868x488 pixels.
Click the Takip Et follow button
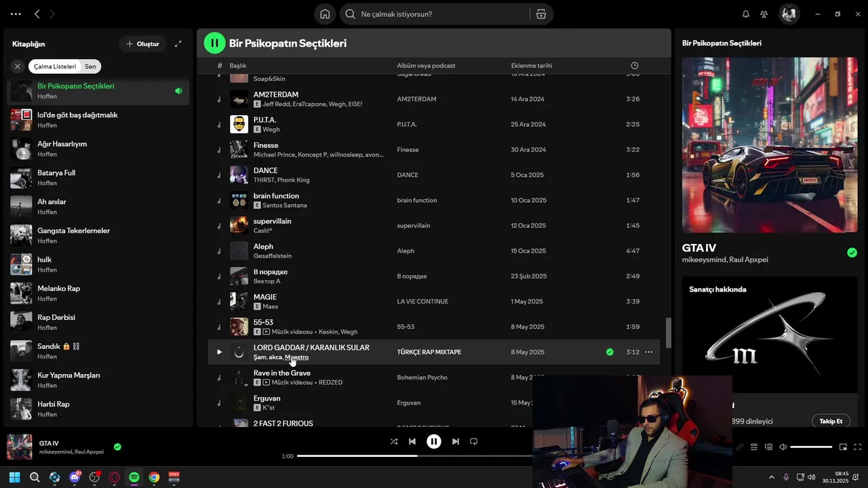831,421
